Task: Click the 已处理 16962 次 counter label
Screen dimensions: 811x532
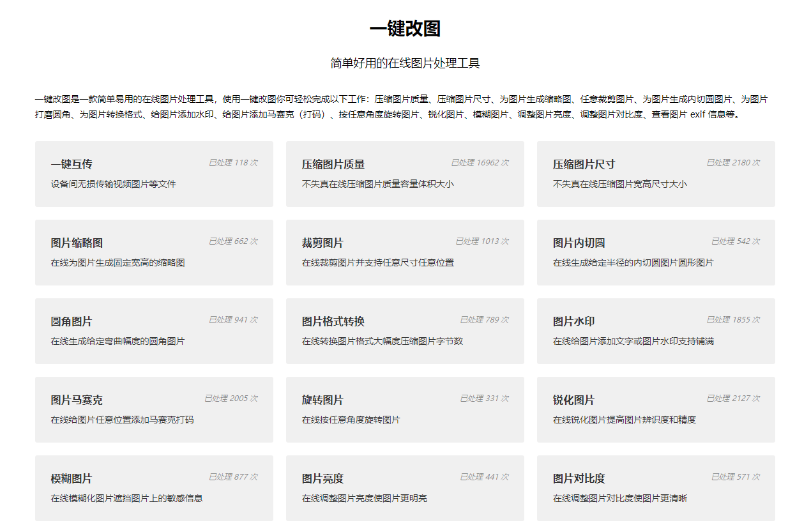Action: 480,163
